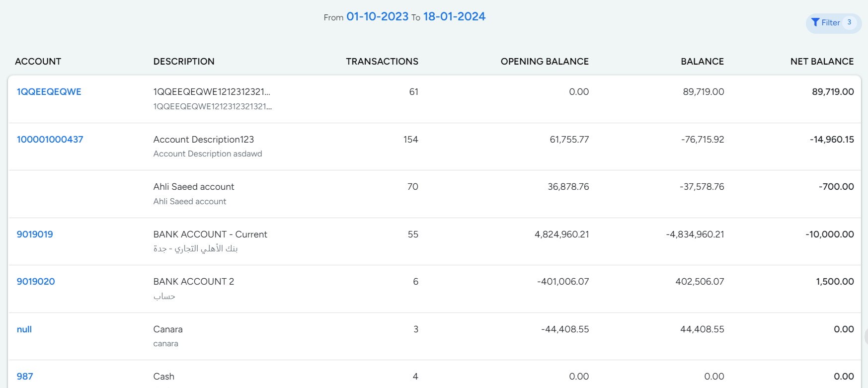
Task: Click transactions count 70
Action: 413,187
